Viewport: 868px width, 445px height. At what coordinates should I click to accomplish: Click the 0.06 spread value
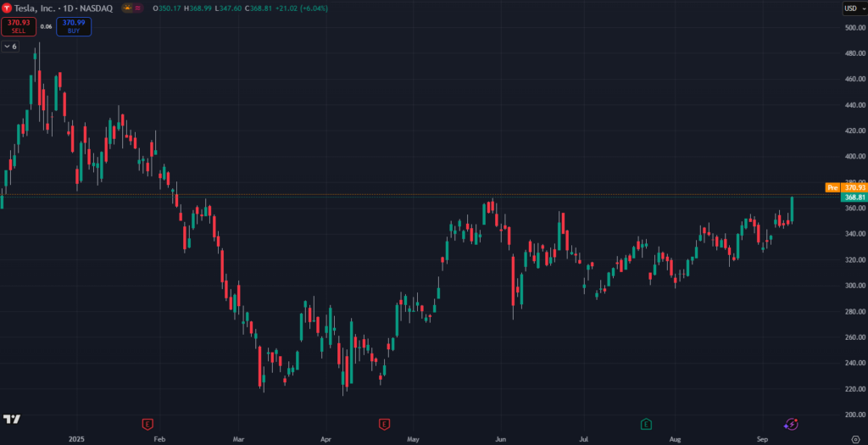point(47,26)
